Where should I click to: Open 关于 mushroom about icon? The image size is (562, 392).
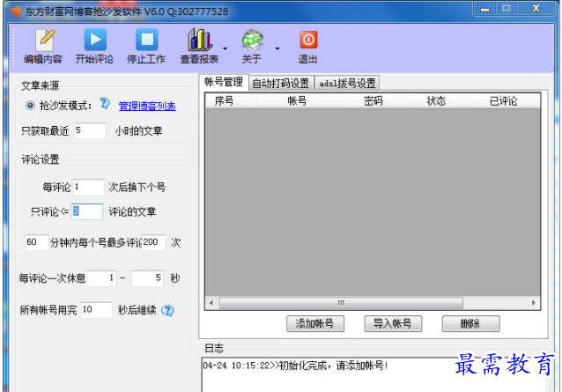pos(252,46)
